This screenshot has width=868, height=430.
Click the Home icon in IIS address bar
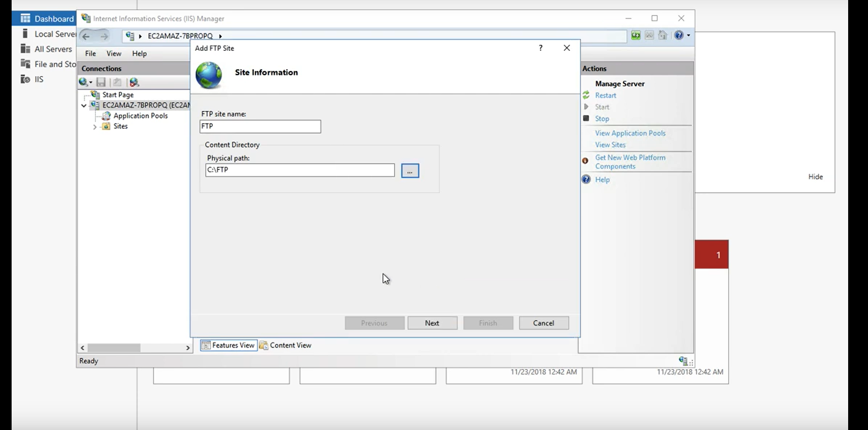click(663, 35)
